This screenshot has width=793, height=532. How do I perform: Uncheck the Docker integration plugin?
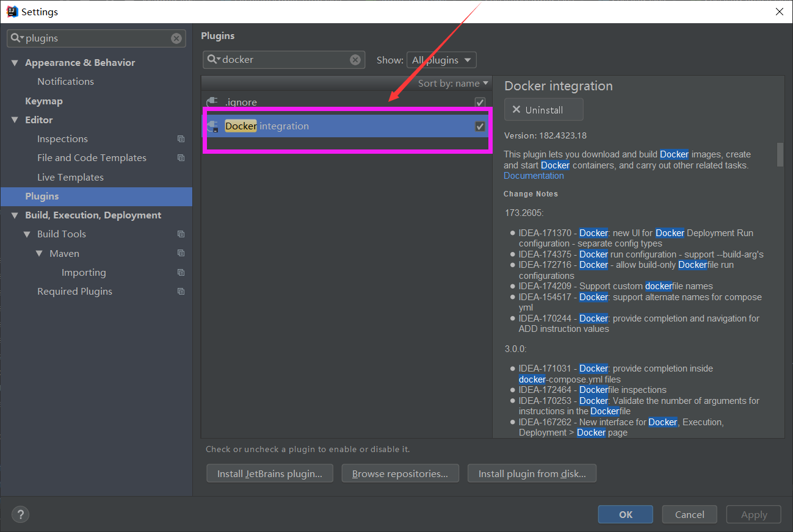tap(480, 126)
